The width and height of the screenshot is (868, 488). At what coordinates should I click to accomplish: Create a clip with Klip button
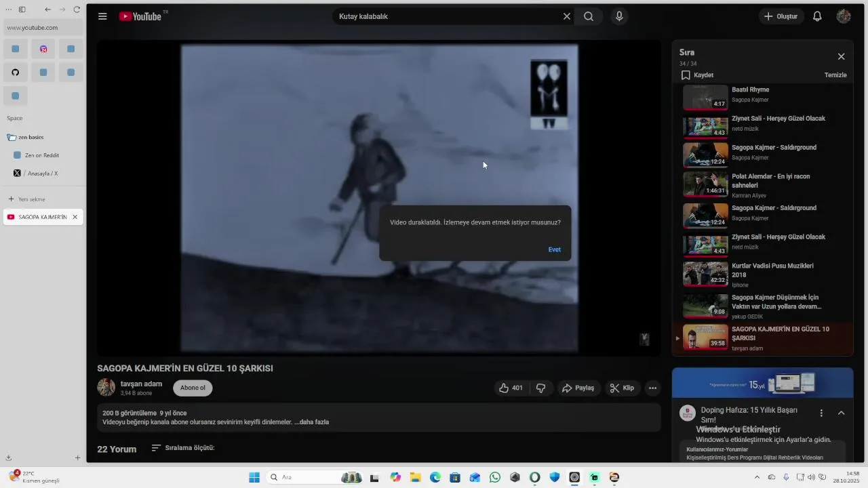click(x=622, y=388)
